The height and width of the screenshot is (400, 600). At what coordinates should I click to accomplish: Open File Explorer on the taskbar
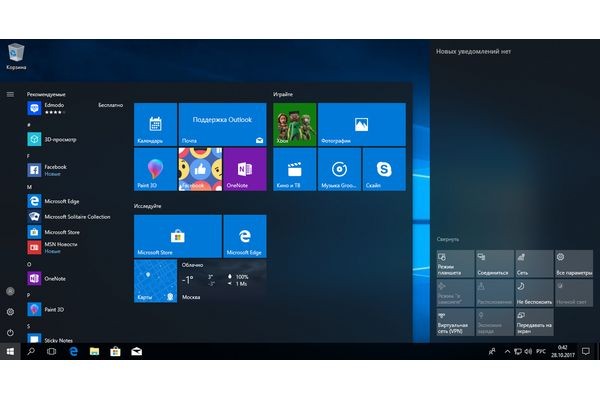[x=94, y=351]
